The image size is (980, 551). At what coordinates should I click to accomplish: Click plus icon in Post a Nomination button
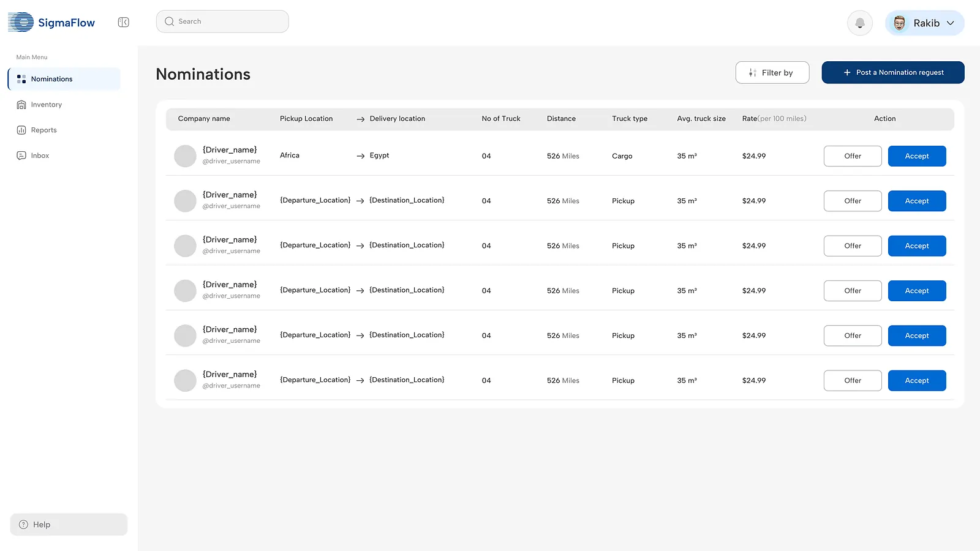pos(847,72)
